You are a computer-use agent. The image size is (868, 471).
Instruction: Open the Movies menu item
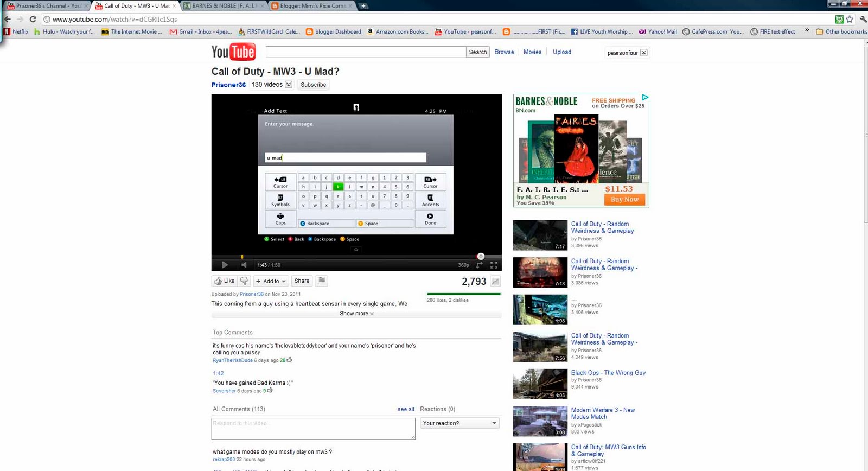[x=532, y=52]
